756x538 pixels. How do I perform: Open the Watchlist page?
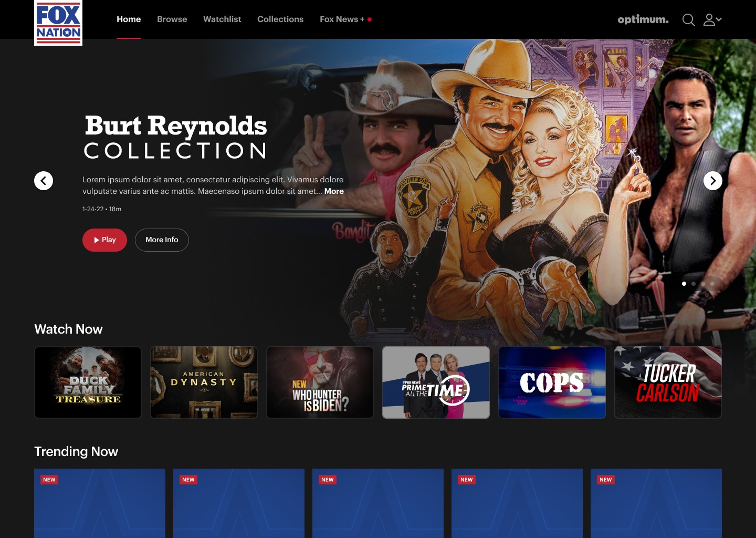(x=222, y=19)
